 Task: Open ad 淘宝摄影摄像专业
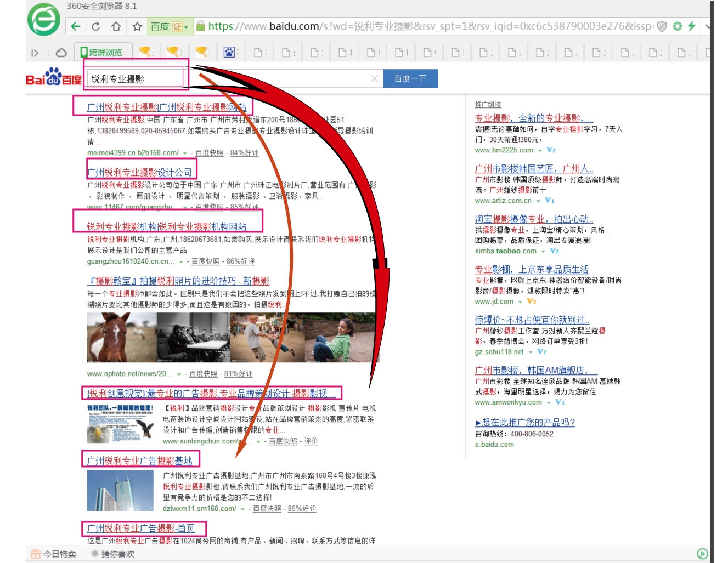(x=534, y=219)
